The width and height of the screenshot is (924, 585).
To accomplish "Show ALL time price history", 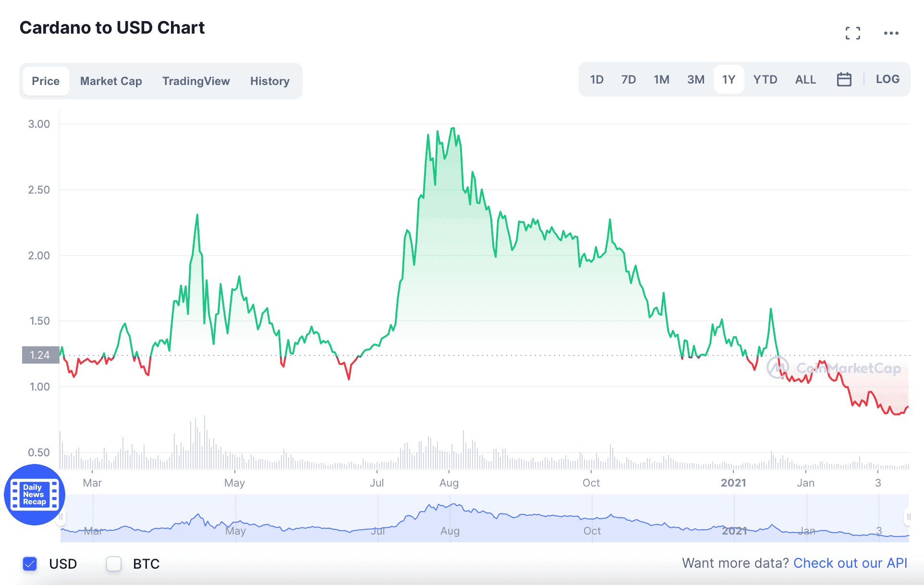I will [x=805, y=79].
